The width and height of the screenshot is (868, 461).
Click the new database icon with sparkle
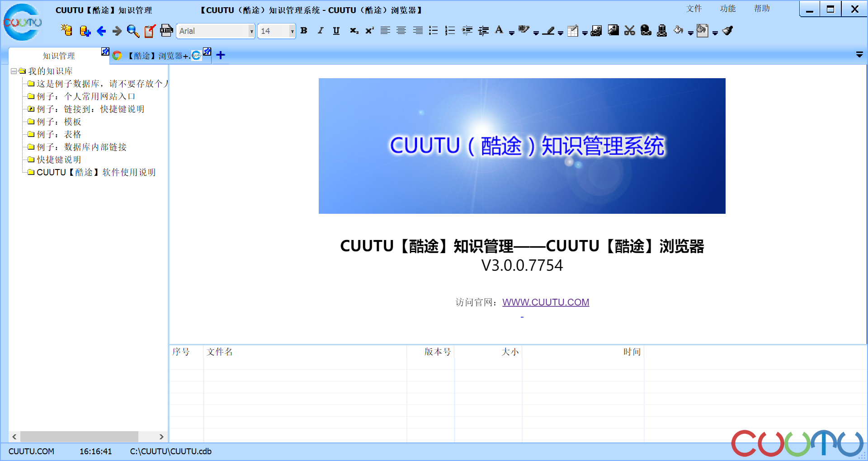point(66,30)
